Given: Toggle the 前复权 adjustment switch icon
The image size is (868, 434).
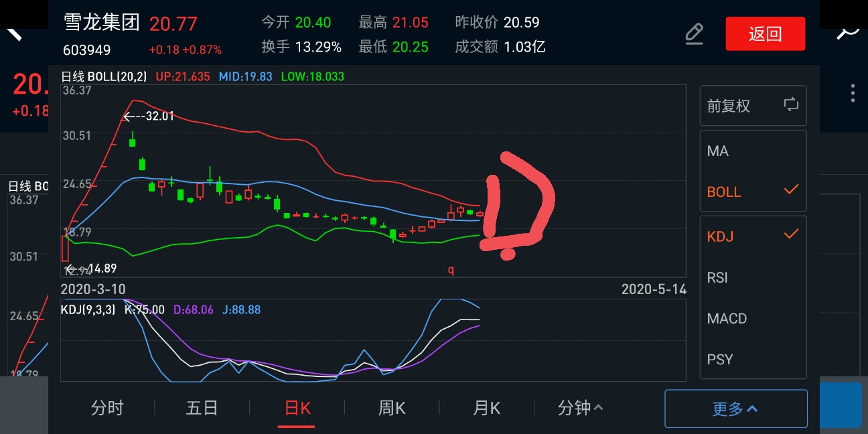Looking at the screenshot, I should coord(791,104).
